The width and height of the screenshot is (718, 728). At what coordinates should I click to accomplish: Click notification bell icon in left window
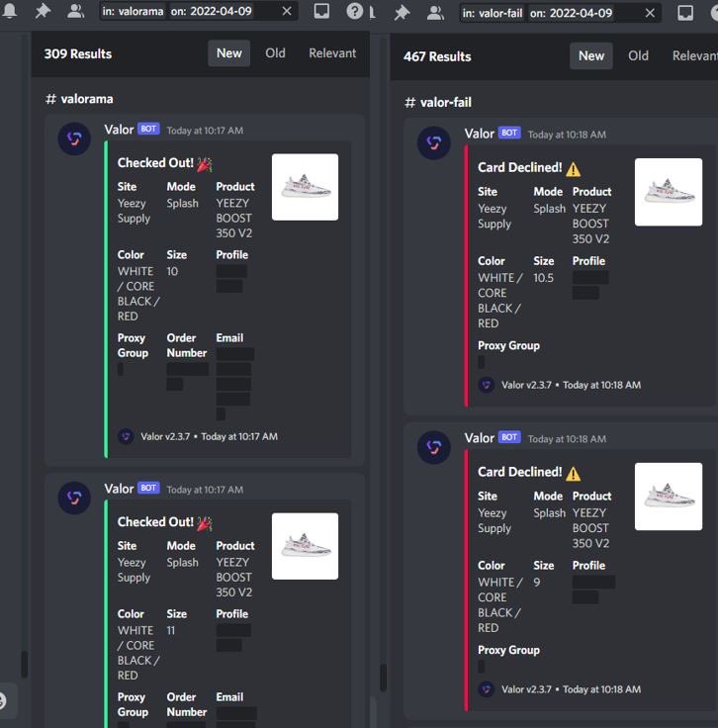coord(9,11)
